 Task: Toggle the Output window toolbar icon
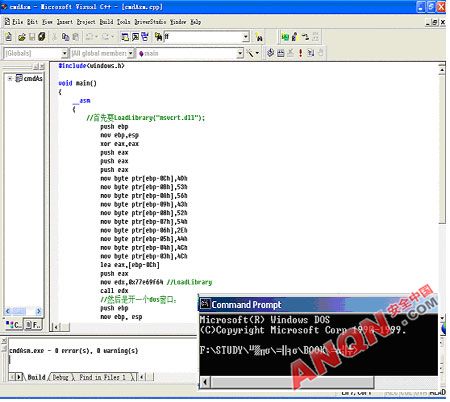[x=135, y=37]
